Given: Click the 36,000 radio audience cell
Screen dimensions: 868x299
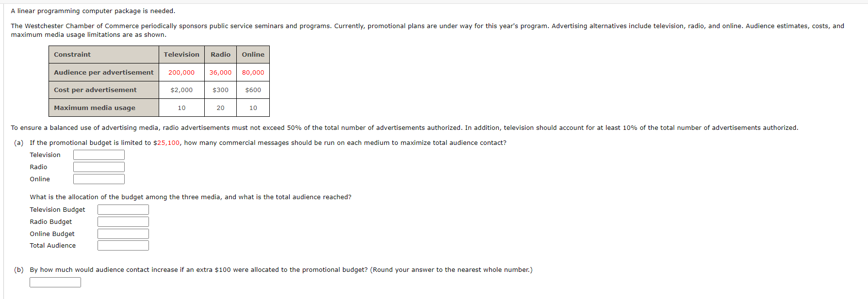Looking at the screenshot, I should point(220,72).
